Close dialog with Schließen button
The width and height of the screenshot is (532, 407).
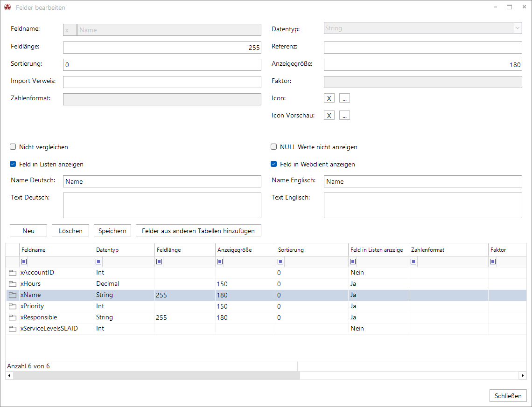[508, 396]
